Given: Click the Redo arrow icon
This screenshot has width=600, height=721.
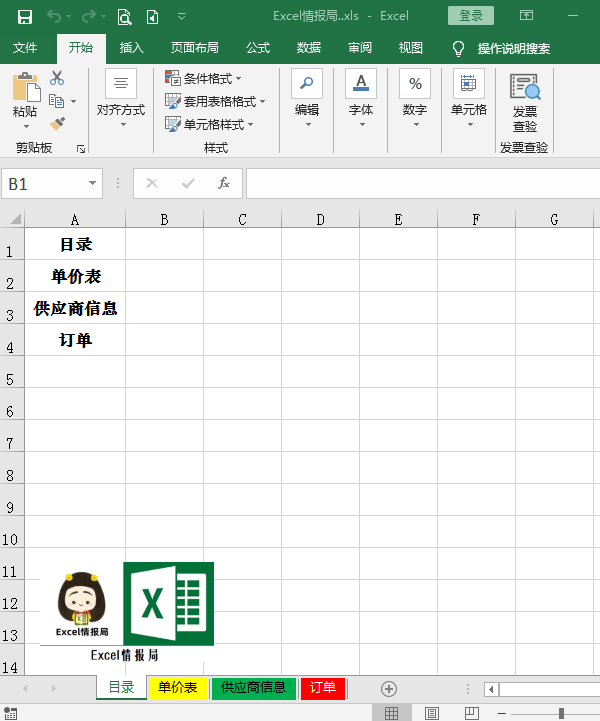Looking at the screenshot, I should (88, 17).
